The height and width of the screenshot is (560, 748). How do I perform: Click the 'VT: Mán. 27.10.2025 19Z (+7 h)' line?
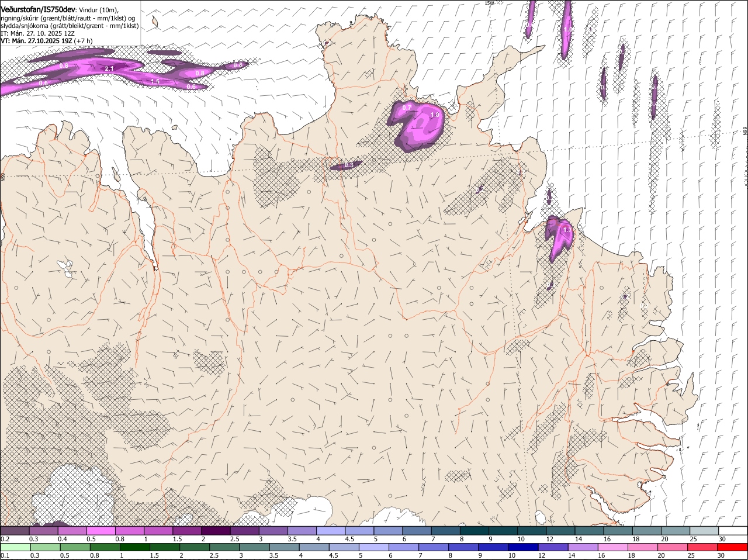click(x=46, y=41)
